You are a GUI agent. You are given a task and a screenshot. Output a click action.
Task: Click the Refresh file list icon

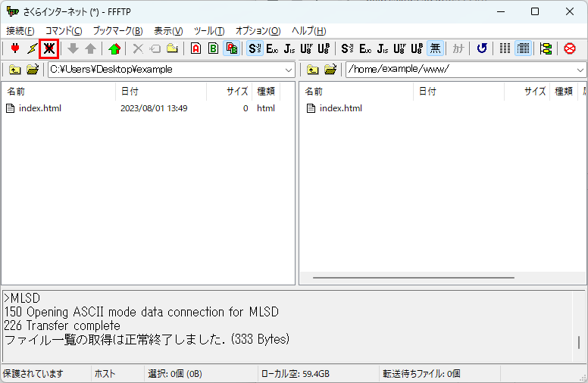[482, 48]
